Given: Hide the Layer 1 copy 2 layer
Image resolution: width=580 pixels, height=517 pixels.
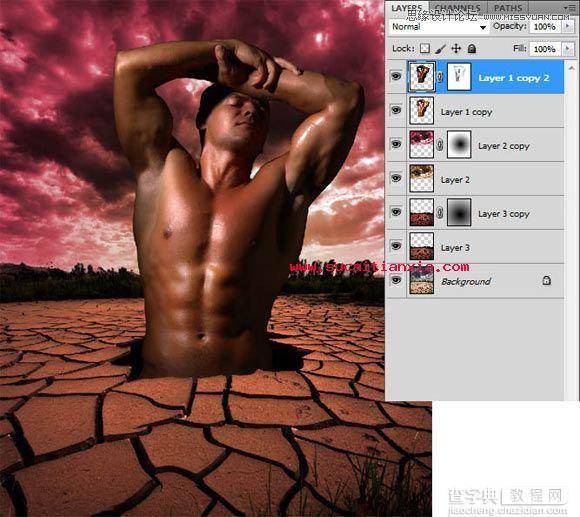Looking at the screenshot, I should (396, 77).
